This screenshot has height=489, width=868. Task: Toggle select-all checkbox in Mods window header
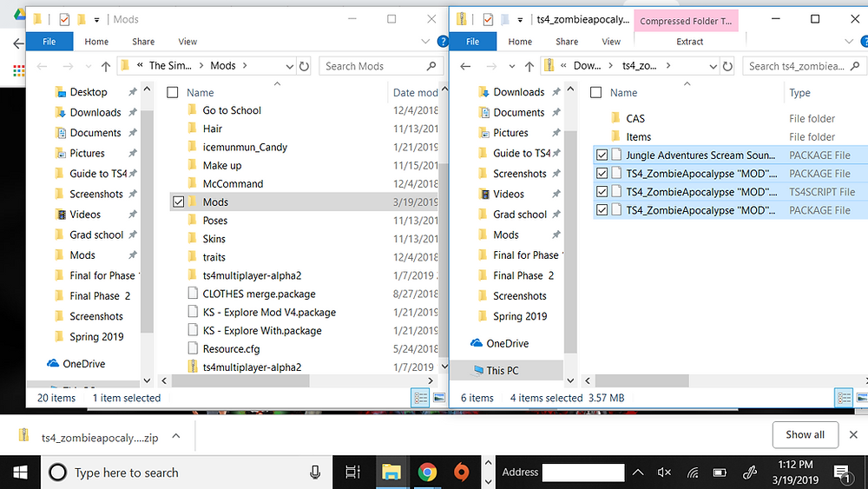173,92
